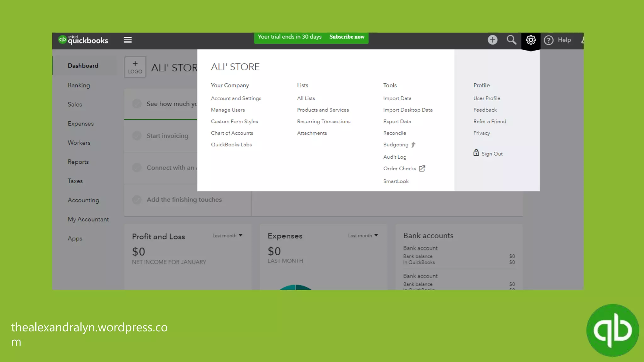The width and height of the screenshot is (644, 362).
Task: Open Account and Settings menu item
Action: pyautogui.click(x=236, y=98)
